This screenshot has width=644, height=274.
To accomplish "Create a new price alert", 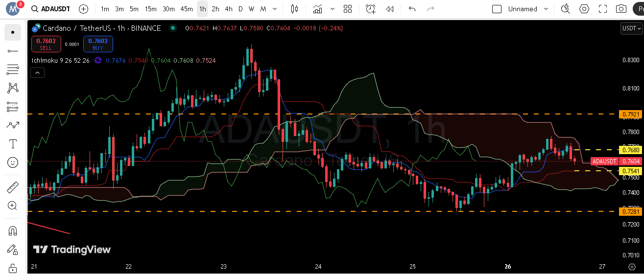I will pyautogui.click(x=371, y=9).
